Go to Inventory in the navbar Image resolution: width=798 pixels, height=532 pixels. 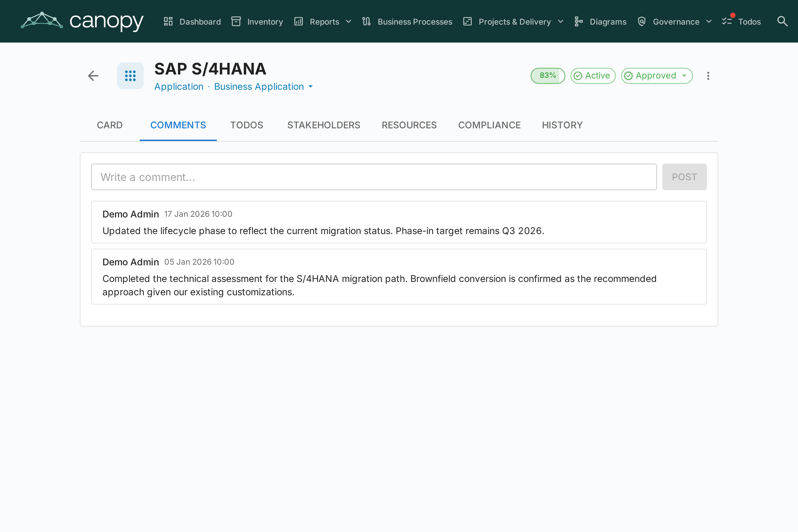(265, 22)
